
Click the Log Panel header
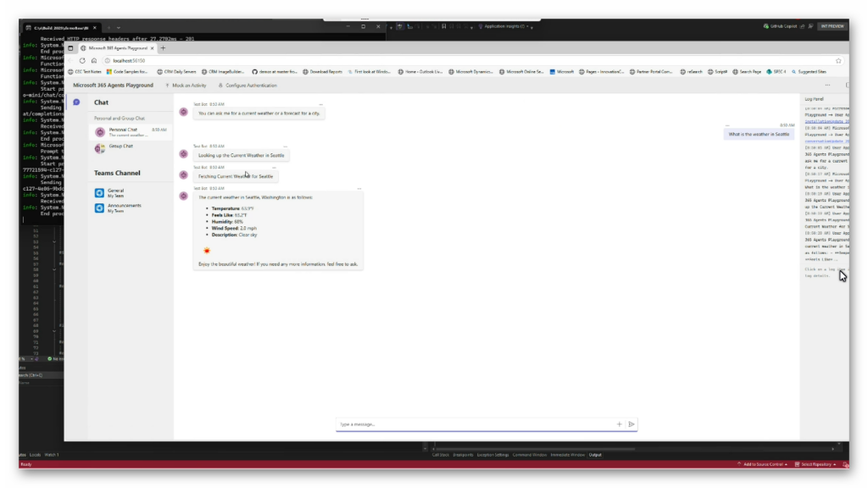pos(814,99)
